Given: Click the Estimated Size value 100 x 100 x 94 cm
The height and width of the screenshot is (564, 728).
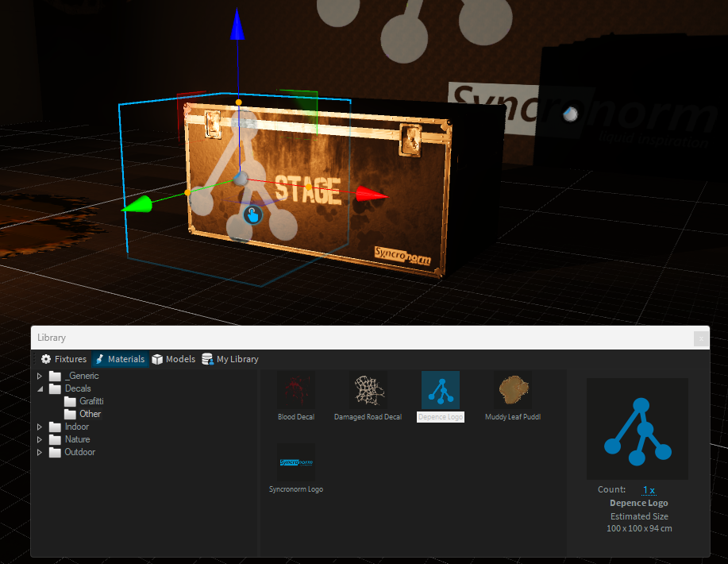Looking at the screenshot, I should (x=639, y=529).
